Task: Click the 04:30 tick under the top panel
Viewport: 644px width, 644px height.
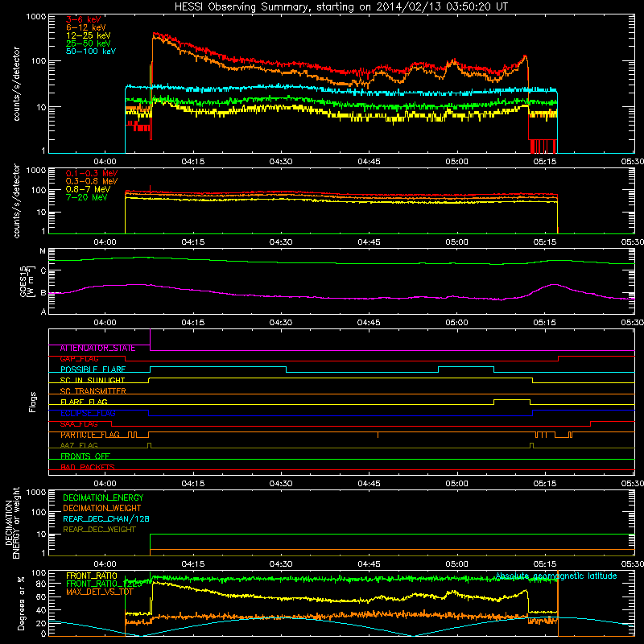Action: [x=281, y=162]
